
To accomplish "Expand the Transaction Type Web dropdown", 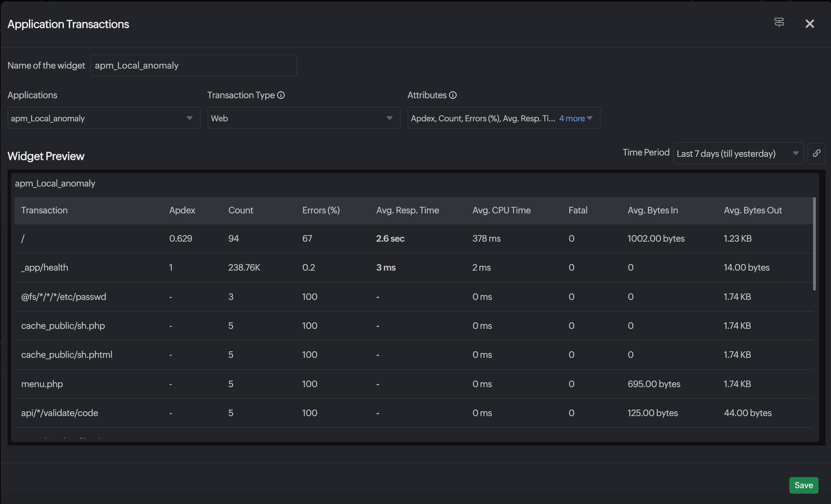I will (303, 118).
